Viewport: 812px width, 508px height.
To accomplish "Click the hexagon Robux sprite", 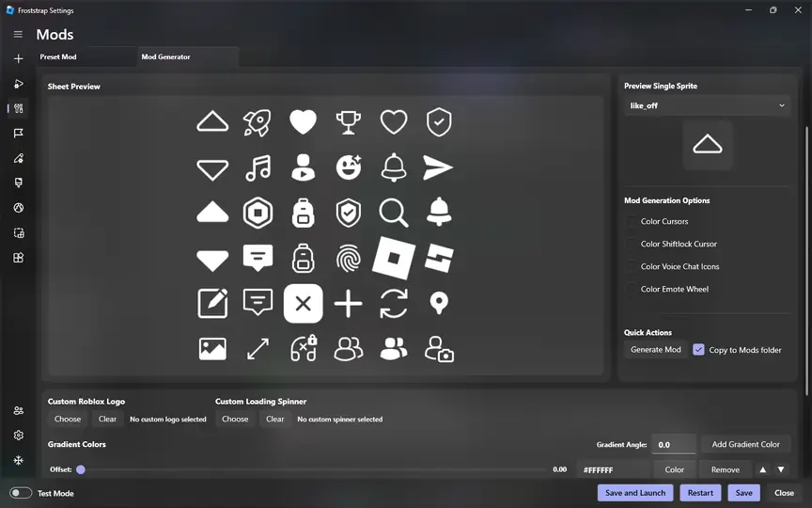I will 258,213.
